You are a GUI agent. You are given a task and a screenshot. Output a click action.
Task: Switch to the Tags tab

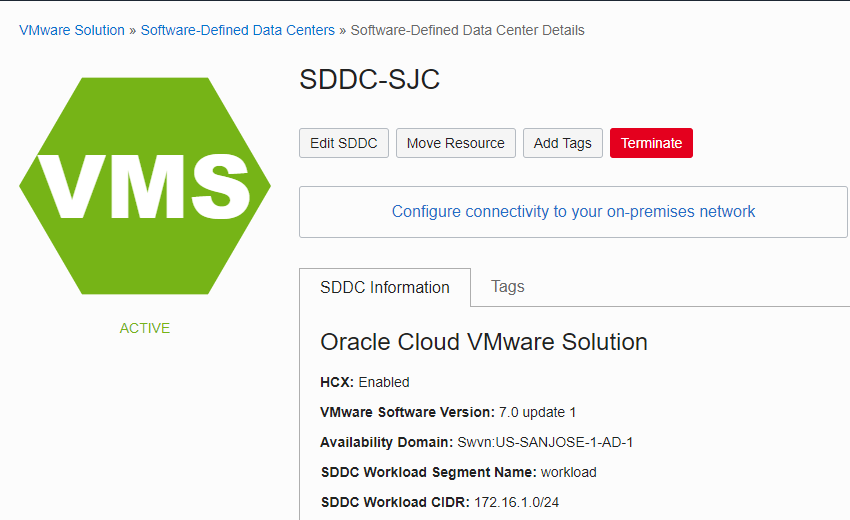[507, 286]
